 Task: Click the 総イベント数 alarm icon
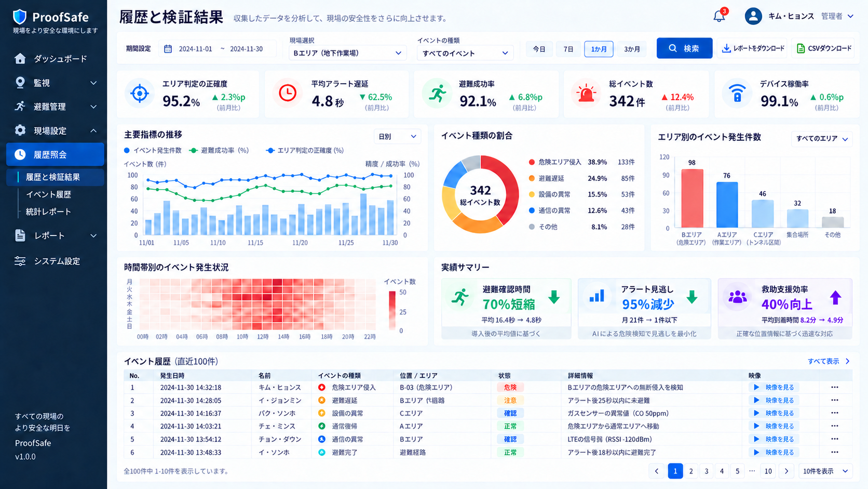coord(586,94)
